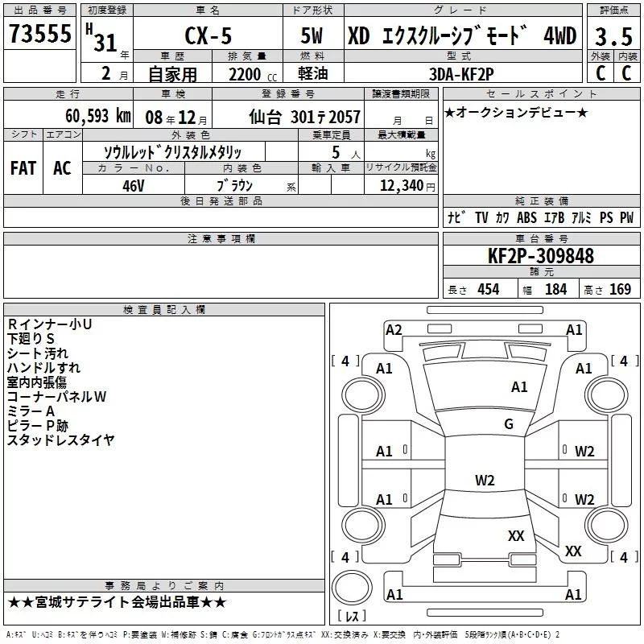644x644 pixels.
Task: Click the XX mark on the rear hatch
Action: pyautogui.click(x=516, y=535)
